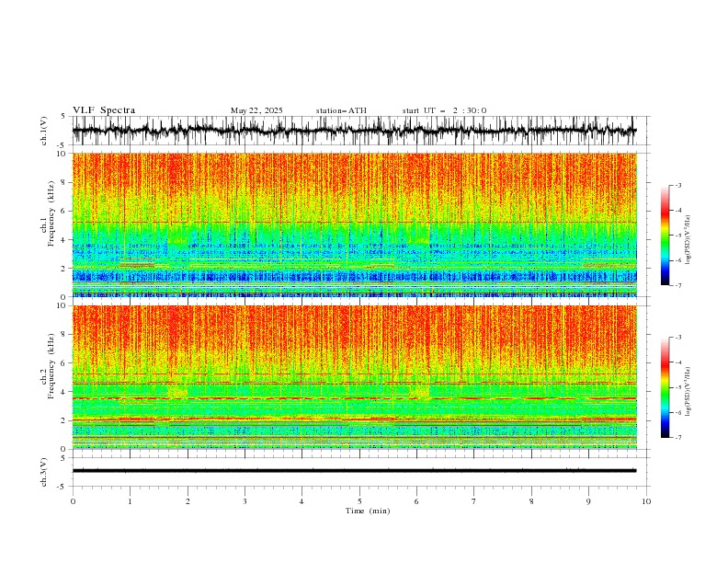This screenshot has height=563, width=728.
Task: Click the time axis tick label "7"
Action: (x=474, y=501)
